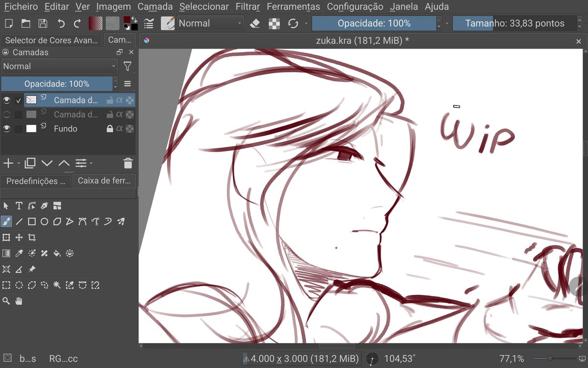
Task: Move the layer down with the chevron
Action: 47,163
